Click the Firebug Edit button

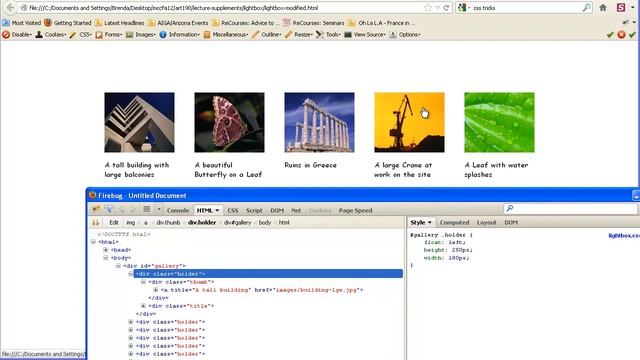coord(114,222)
